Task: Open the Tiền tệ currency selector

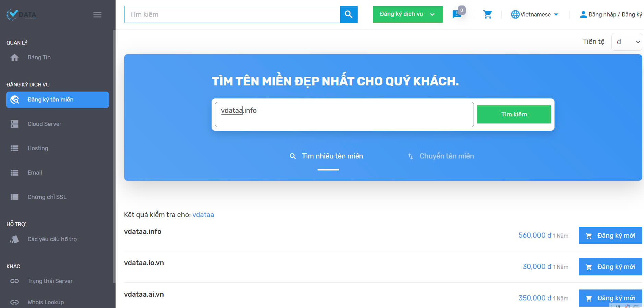Action: (627, 42)
